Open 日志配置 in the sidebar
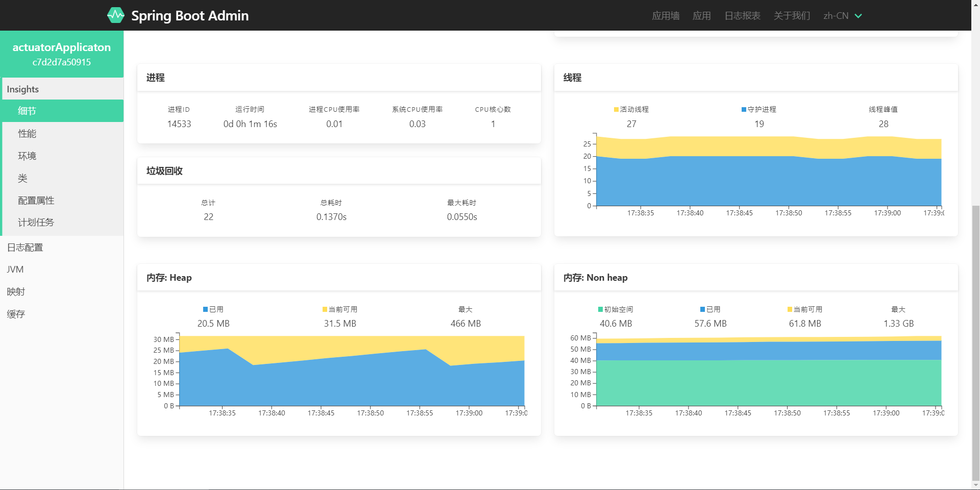 [25, 248]
